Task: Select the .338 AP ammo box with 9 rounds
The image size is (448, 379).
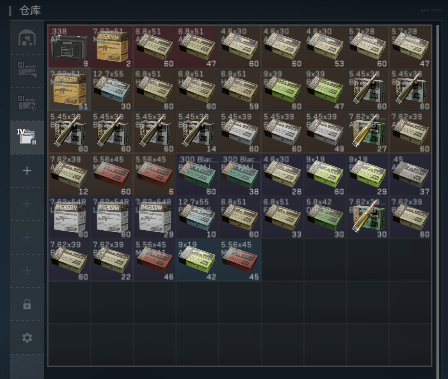Action: click(69, 46)
